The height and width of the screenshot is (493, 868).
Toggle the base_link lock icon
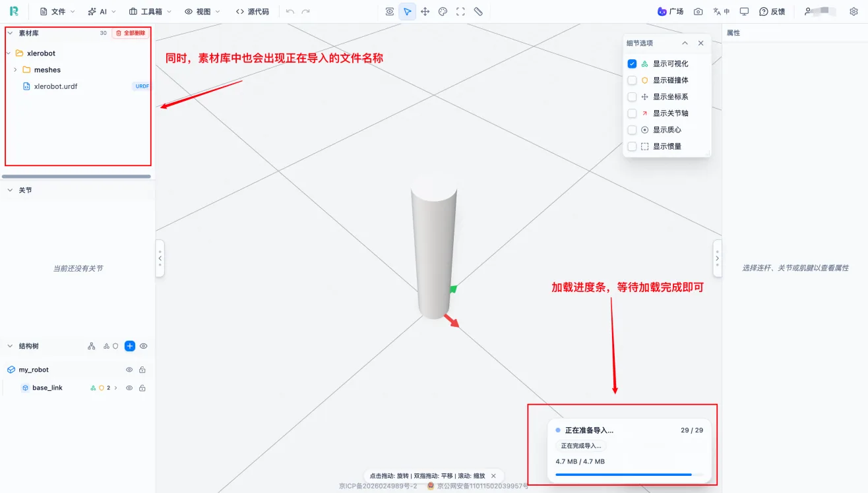[142, 388]
